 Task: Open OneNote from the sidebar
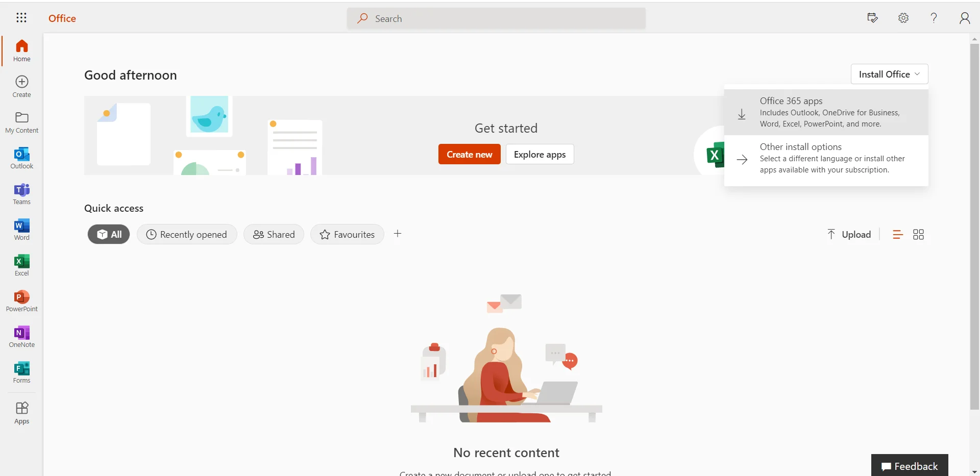21,337
